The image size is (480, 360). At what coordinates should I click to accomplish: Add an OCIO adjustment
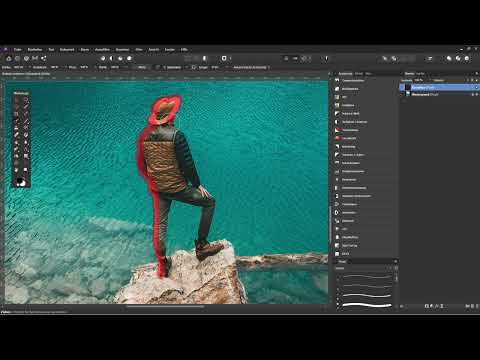[365, 254]
